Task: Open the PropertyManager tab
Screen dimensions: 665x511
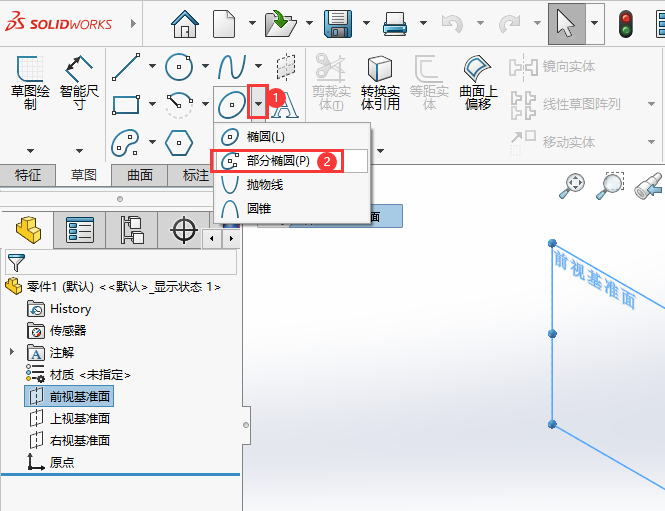Action: [80, 230]
